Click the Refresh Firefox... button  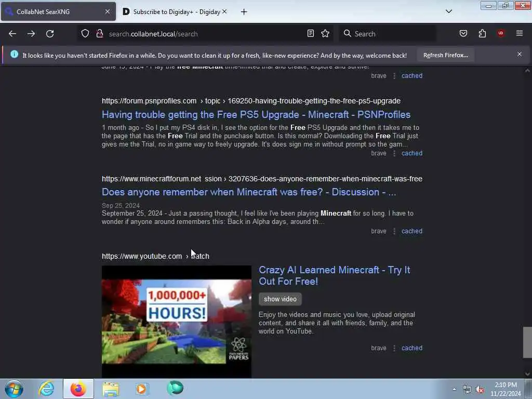tap(445, 55)
